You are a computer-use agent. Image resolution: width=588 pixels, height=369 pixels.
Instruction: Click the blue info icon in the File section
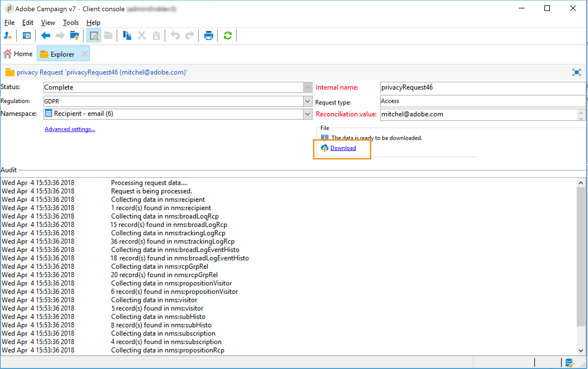[324, 138]
